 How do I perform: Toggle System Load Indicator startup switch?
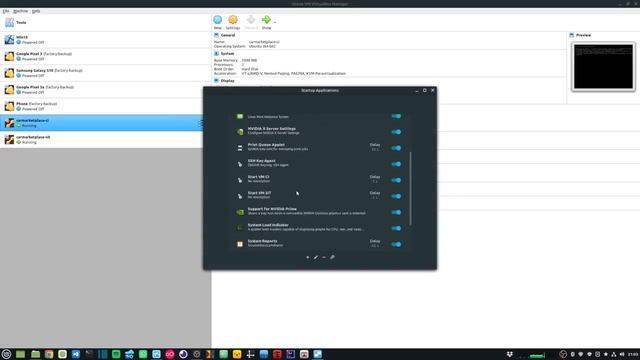click(x=396, y=228)
